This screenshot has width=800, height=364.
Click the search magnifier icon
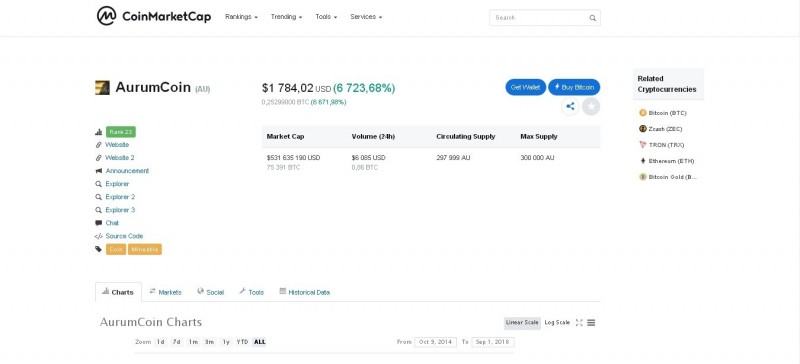point(592,18)
